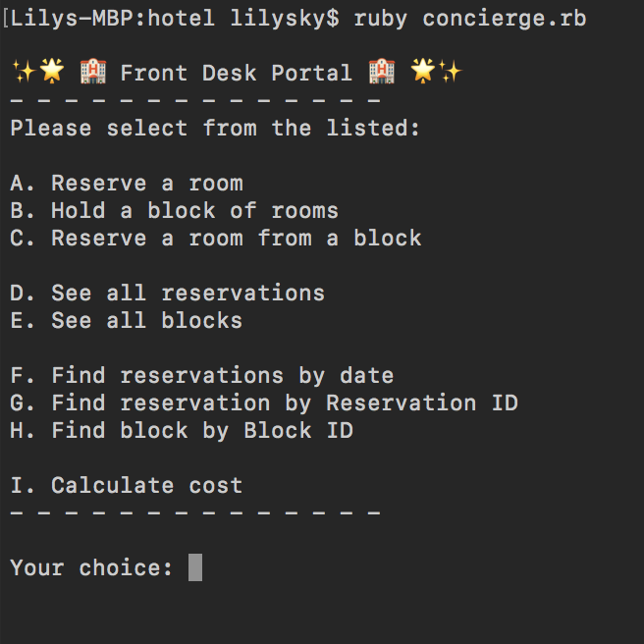644x644 pixels.
Task: Click the hotel emoji after "Front Desk Portal"
Action: pos(381,72)
